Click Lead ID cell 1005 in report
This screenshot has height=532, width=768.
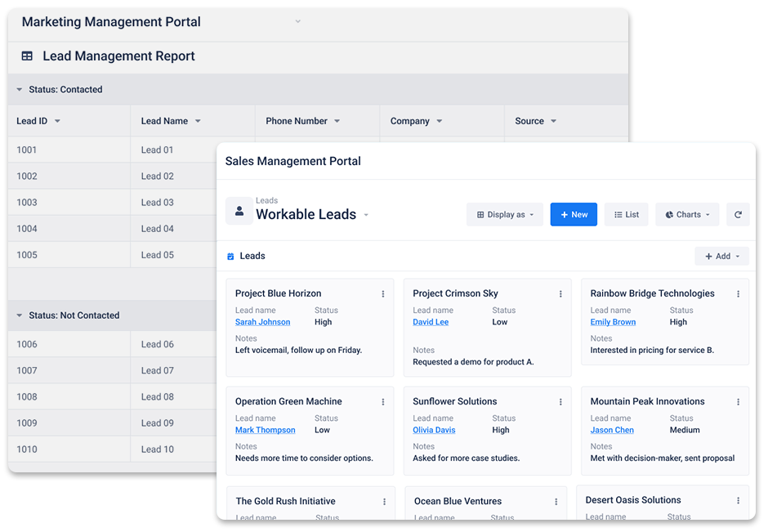click(x=69, y=255)
